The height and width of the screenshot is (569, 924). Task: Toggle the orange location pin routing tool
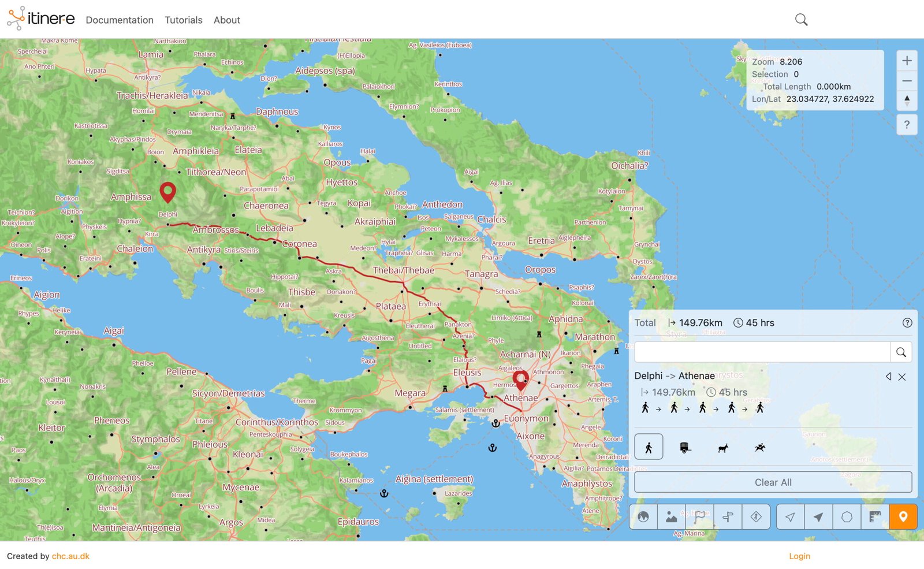pos(903,517)
